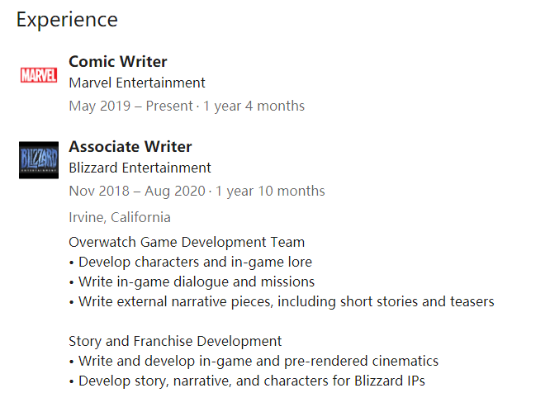Click the May 2019 – Present date range

131,106
